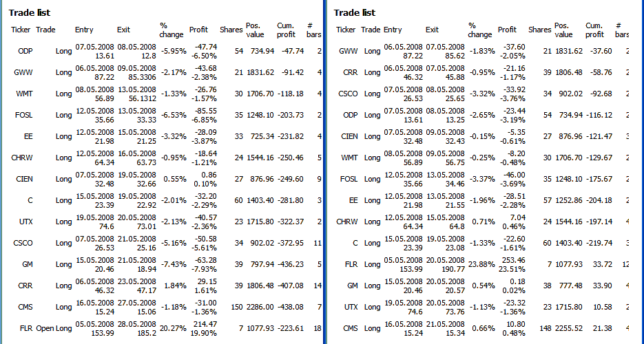
Task: Select CSCO ticker in right trade list
Action: click(347, 94)
